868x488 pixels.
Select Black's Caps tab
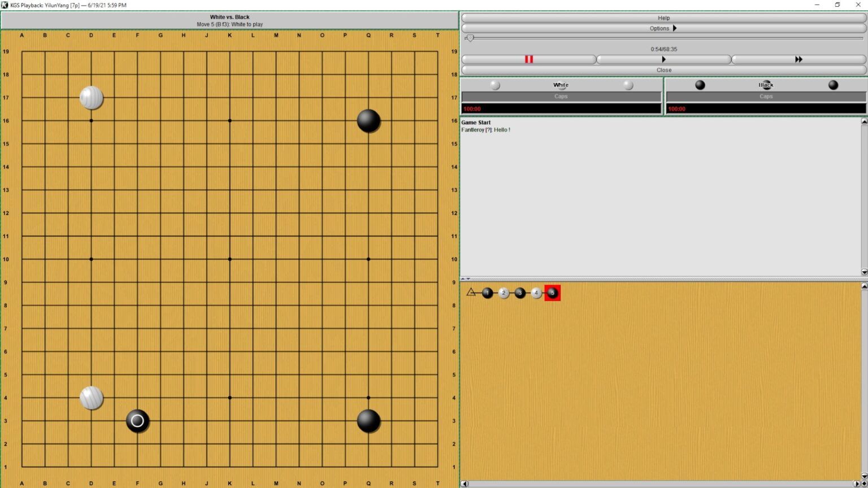766,96
